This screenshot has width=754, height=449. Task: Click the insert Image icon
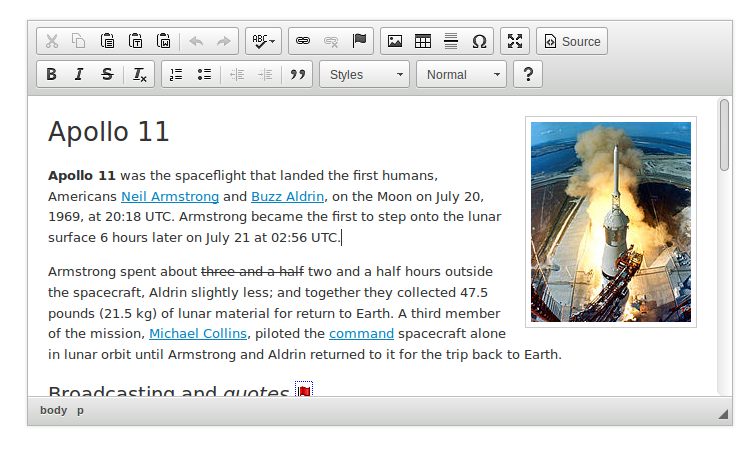[395, 41]
